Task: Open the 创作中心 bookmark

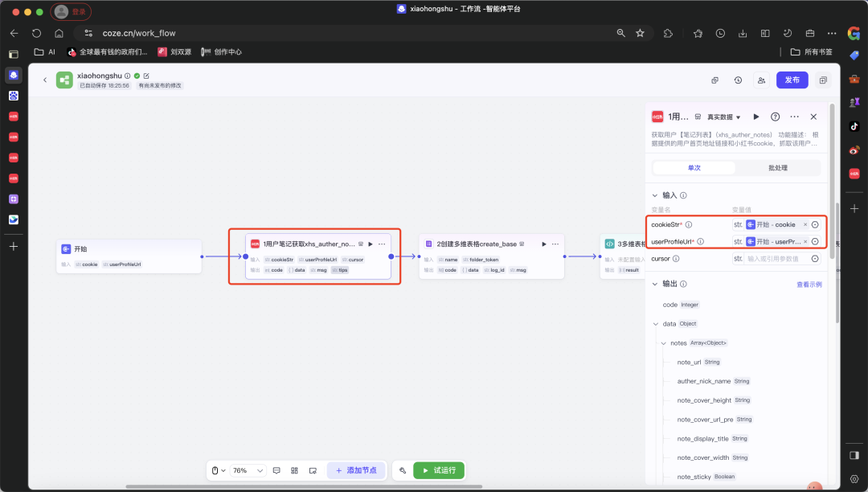Action: point(221,52)
